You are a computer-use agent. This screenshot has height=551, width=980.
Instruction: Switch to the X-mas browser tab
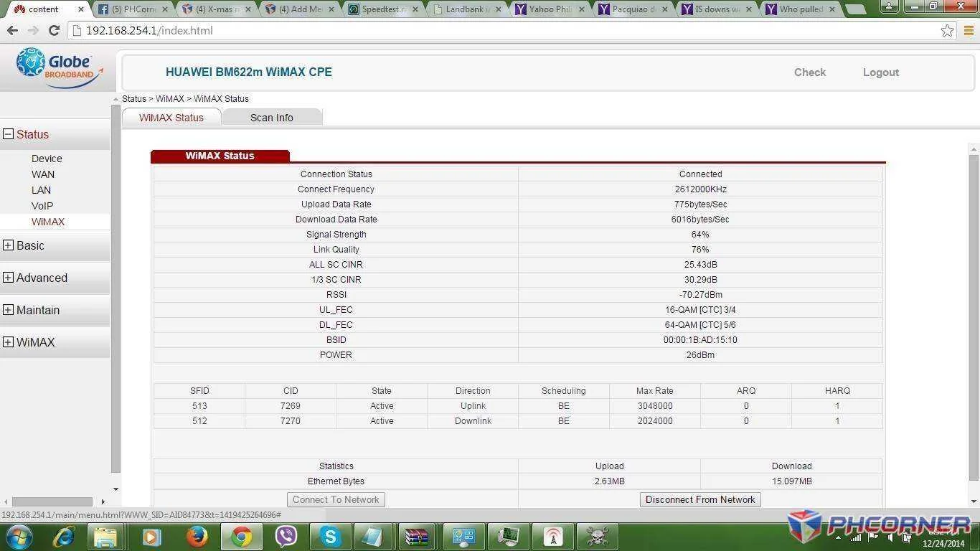217,9
